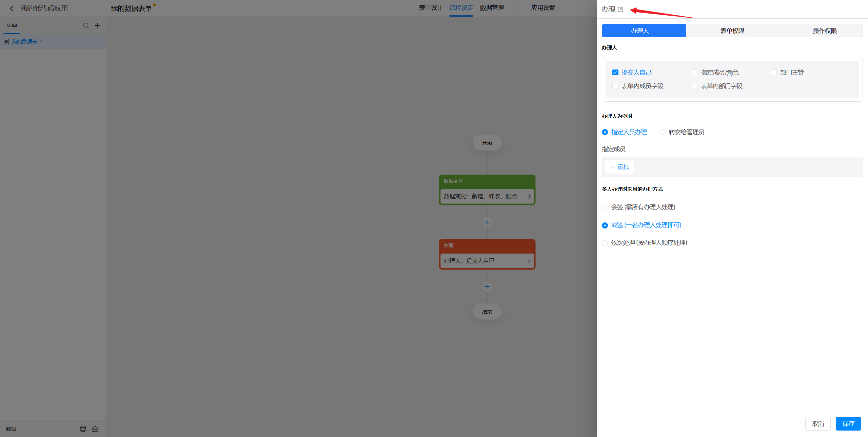Click the plus icon to add page
The image size is (868, 437).
97,25
